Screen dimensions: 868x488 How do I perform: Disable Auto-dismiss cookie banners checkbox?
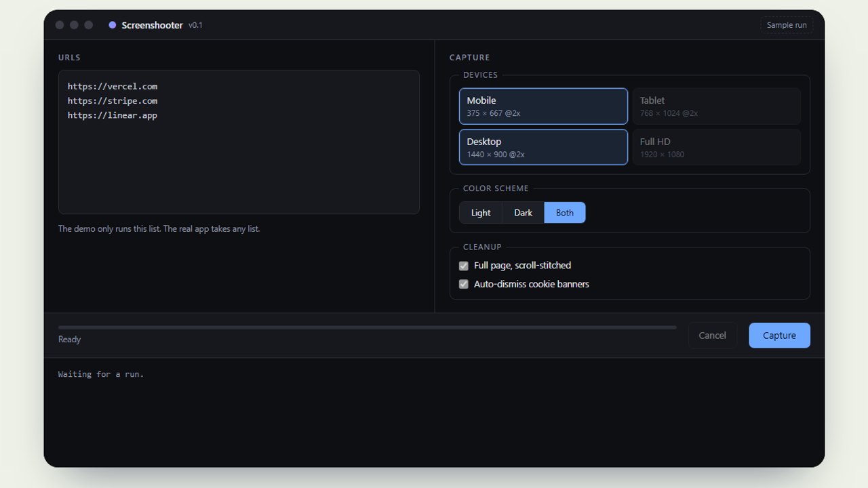[x=464, y=285]
